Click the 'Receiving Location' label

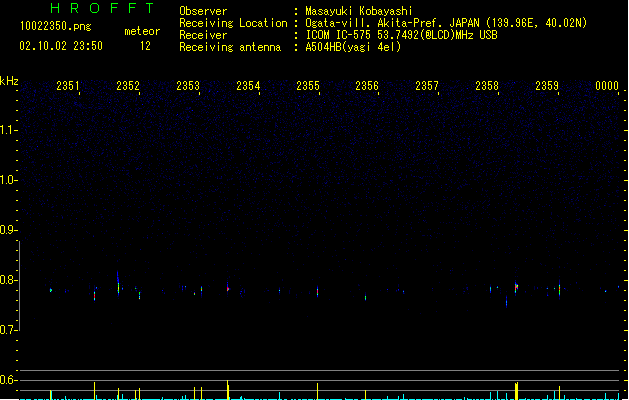tap(233, 23)
